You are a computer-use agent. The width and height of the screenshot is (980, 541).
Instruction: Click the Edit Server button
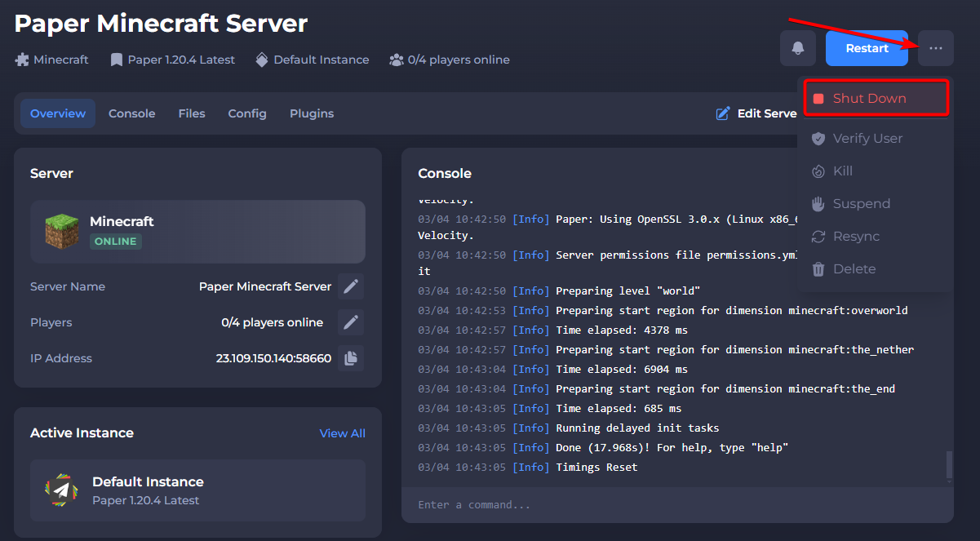pos(756,113)
